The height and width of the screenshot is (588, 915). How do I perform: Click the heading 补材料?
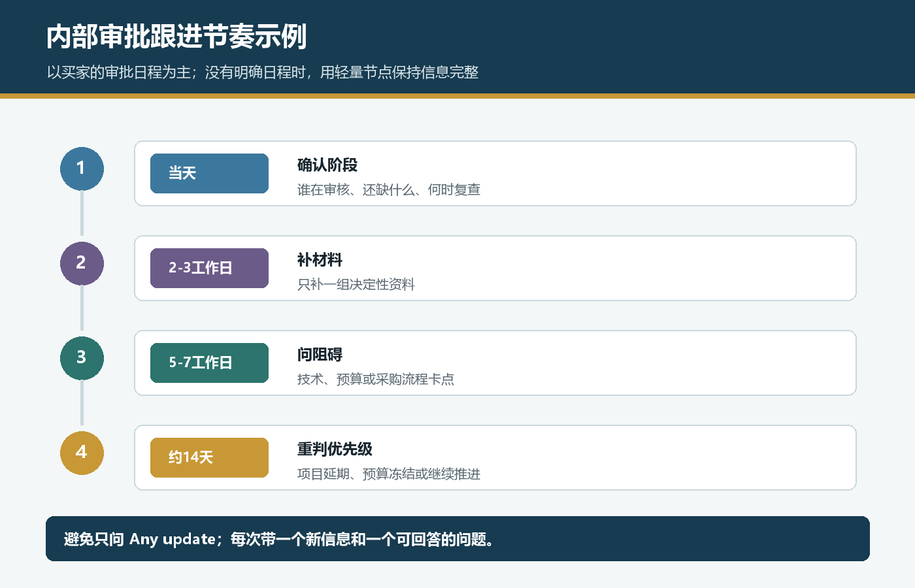click(x=320, y=259)
